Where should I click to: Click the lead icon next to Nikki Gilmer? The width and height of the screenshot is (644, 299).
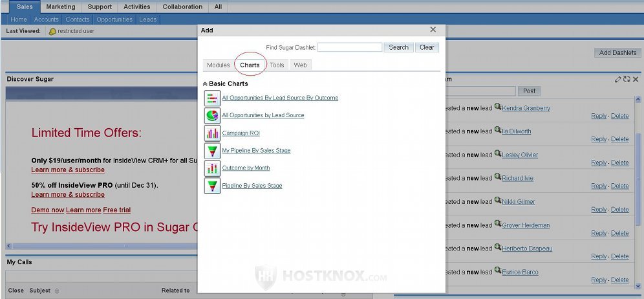click(x=497, y=200)
